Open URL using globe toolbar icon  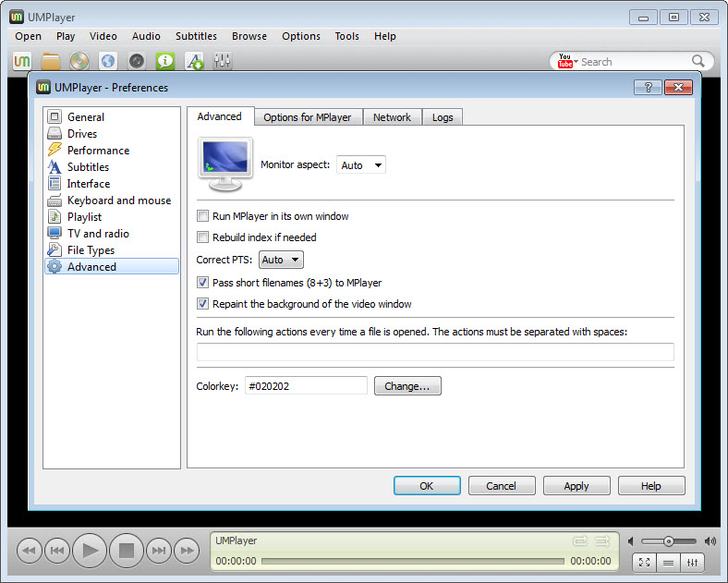point(108,61)
